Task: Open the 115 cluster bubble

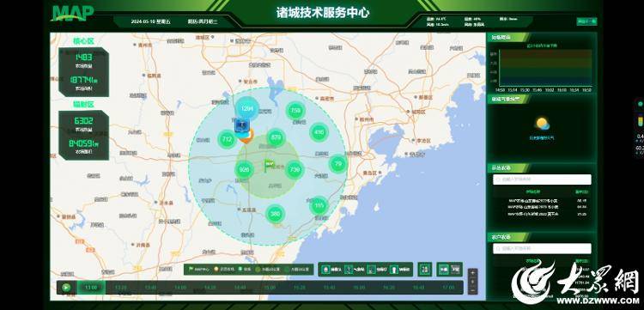Action: point(319,206)
